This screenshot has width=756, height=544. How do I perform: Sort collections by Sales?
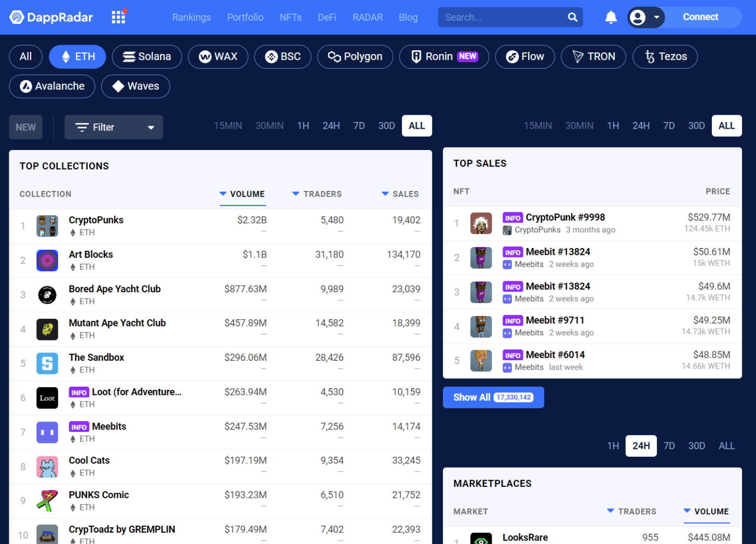[400, 194]
